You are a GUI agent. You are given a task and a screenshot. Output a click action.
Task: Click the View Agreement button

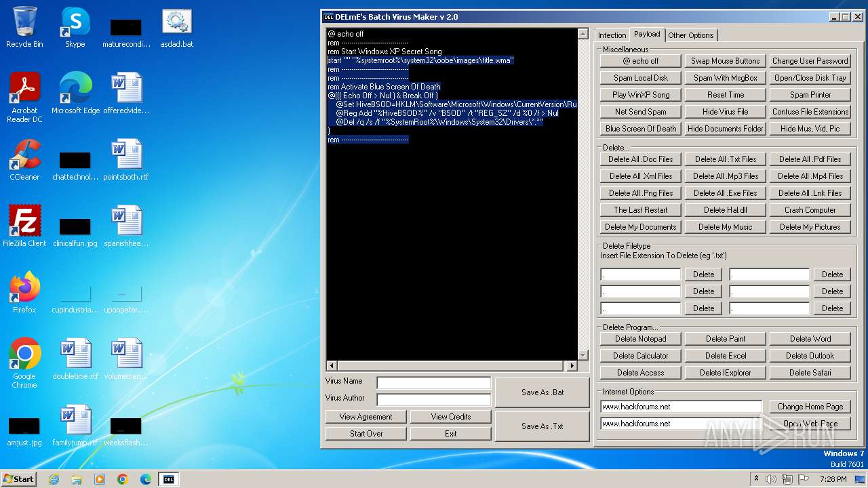point(366,417)
